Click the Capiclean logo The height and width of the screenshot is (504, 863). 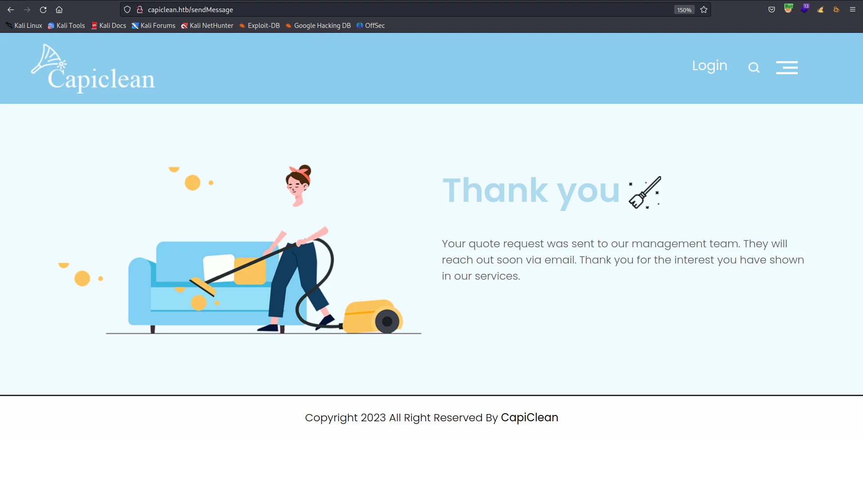click(93, 68)
